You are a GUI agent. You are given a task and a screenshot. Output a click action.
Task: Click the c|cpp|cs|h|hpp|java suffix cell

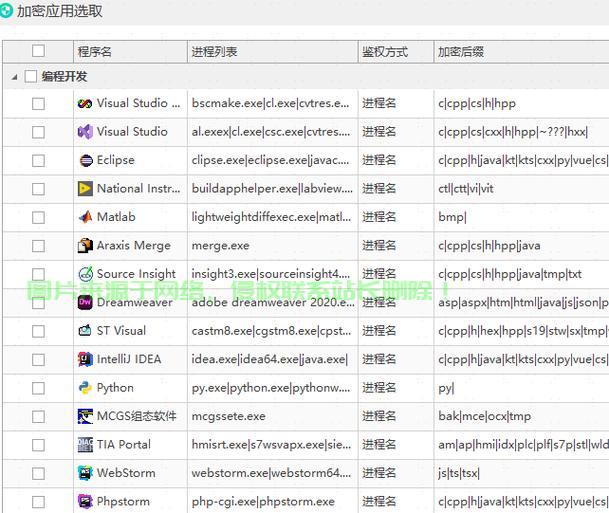click(x=521, y=246)
